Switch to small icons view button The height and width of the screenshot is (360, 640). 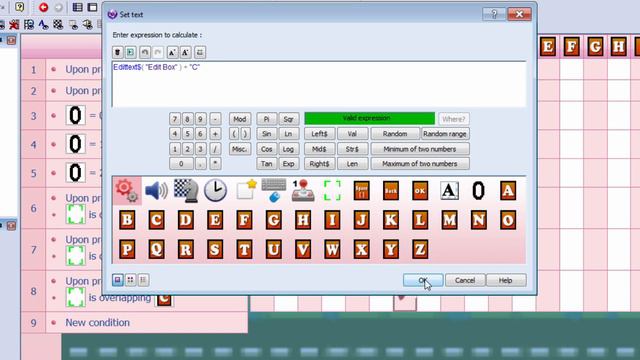tap(131, 280)
